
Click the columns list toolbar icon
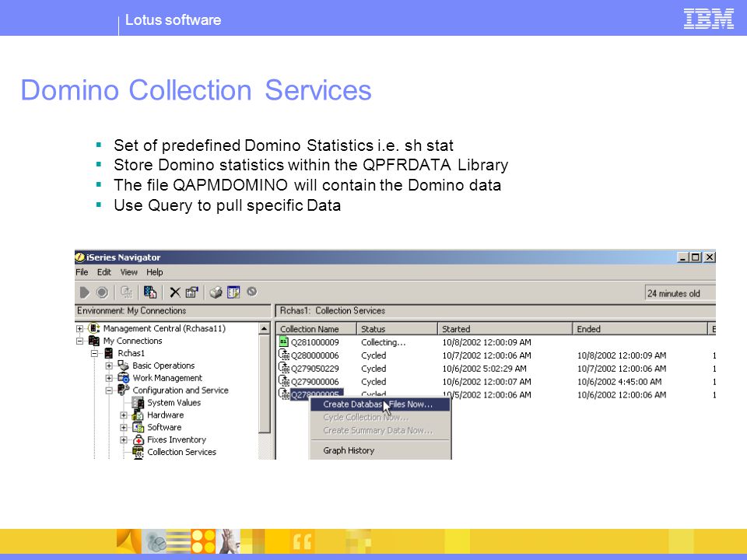pos(233,292)
